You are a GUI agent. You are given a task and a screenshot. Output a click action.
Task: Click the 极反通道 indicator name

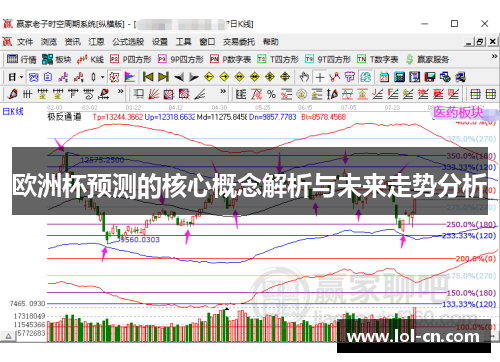coord(64,117)
